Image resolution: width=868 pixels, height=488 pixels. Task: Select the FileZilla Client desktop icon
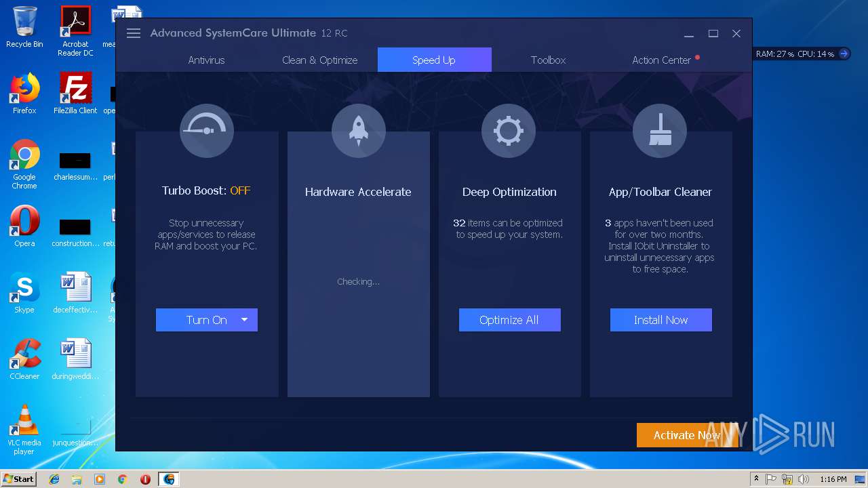click(x=75, y=94)
